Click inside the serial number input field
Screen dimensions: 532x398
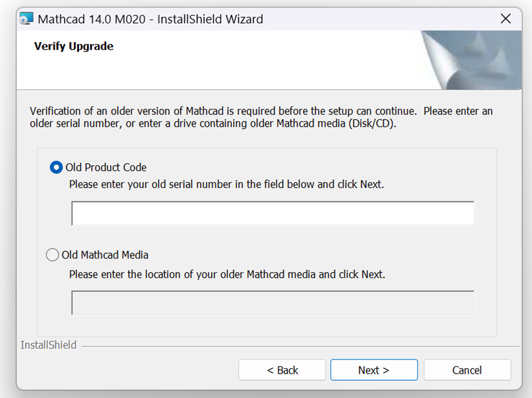[273, 213]
